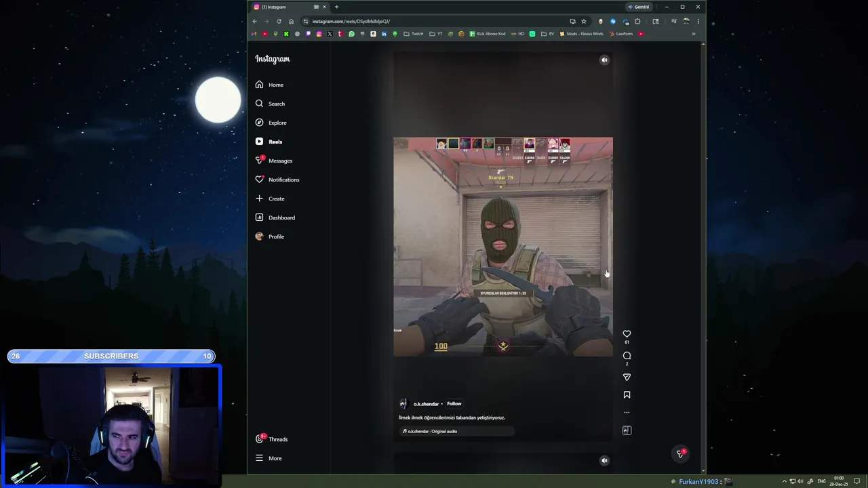Open the HD bookmark
The height and width of the screenshot is (488, 868).
pyautogui.click(x=518, y=34)
